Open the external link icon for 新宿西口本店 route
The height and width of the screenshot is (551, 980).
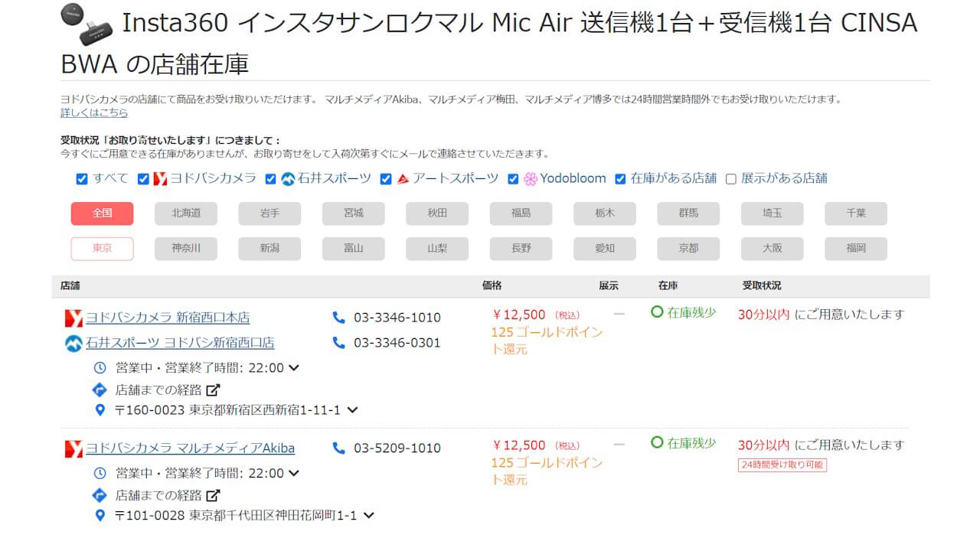pos(214,390)
